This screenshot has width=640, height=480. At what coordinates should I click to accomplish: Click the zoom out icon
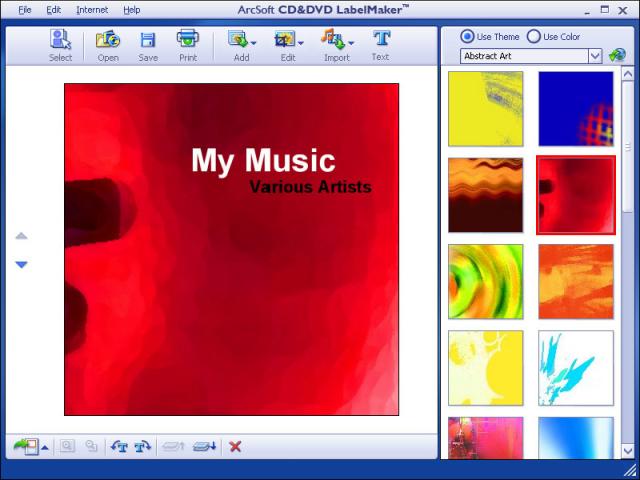point(91,446)
